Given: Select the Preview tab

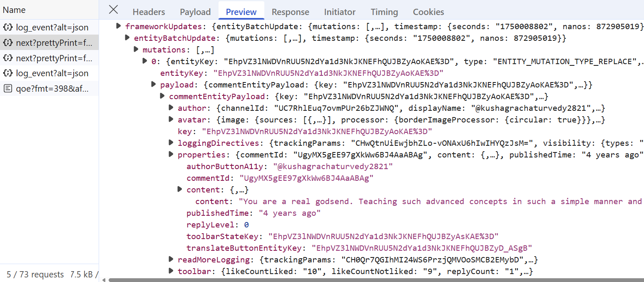Looking at the screenshot, I should pyautogui.click(x=241, y=12).
